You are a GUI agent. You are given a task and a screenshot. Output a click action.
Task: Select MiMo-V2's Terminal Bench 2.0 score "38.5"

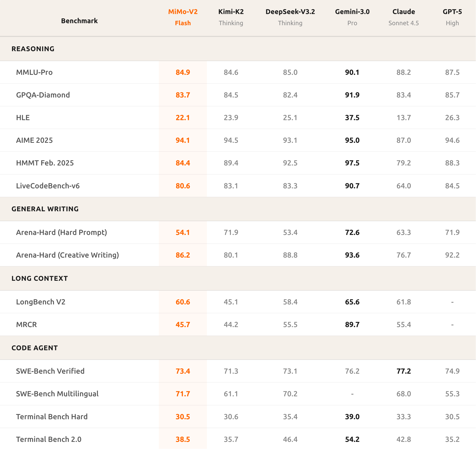[x=183, y=439]
